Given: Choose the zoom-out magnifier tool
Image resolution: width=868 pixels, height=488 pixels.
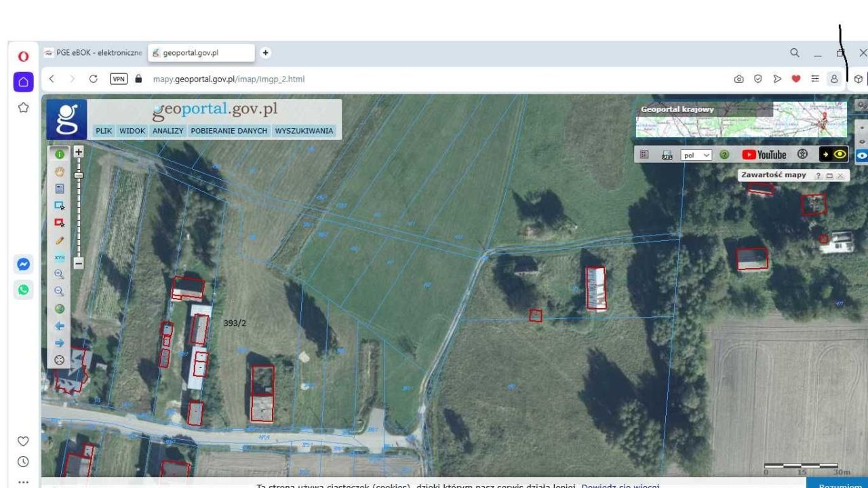Looking at the screenshot, I should (59, 292).
